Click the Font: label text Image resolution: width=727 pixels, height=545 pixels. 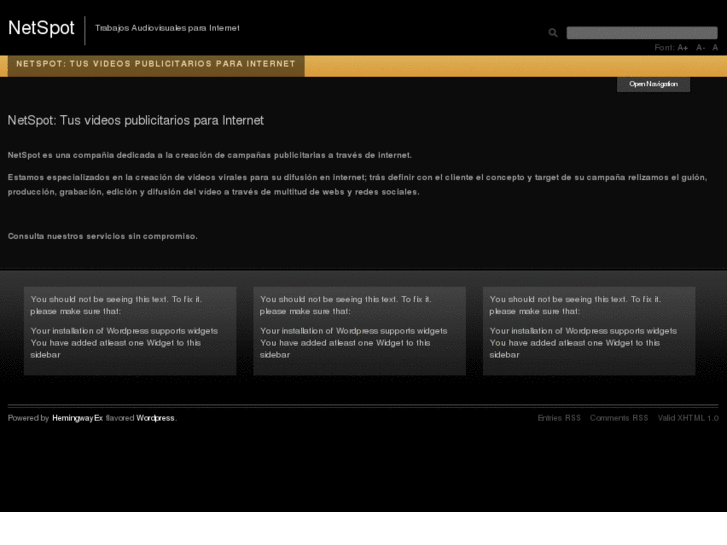664,47
